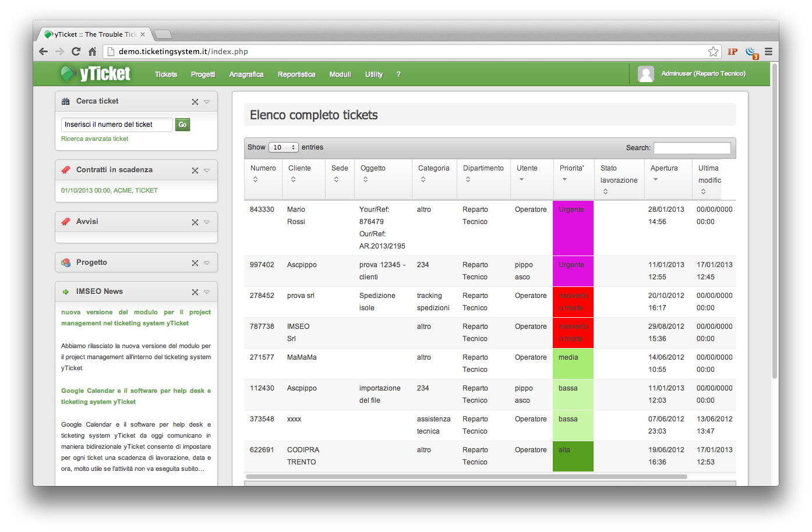Open the Reportistica menu
812x532 pixels.
pyautogui.click(x=296, y=75)
